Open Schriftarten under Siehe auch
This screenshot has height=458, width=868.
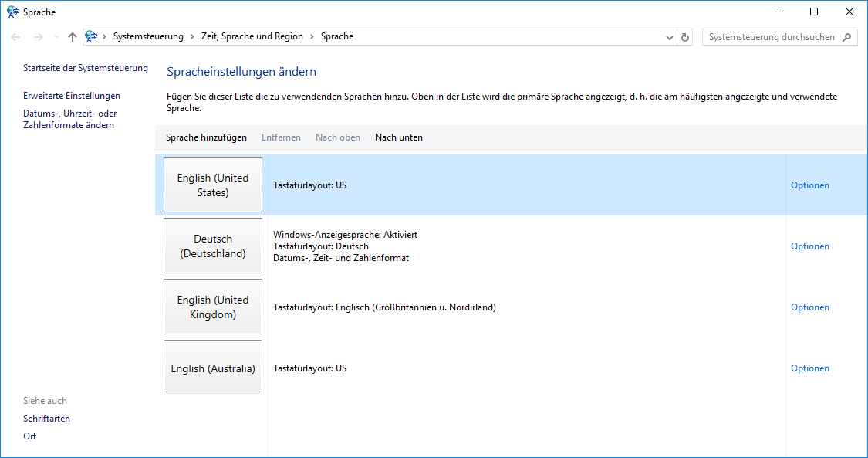click(x=46, y=419)
